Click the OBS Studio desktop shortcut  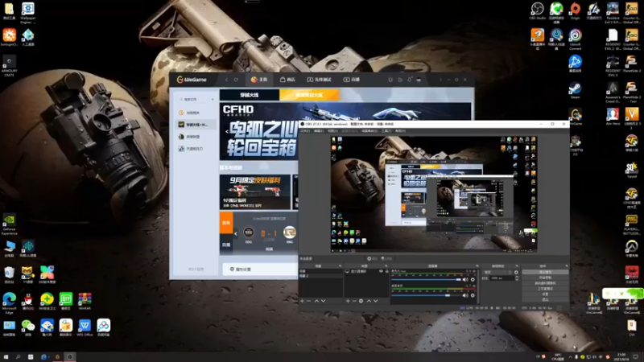pyautogui.click(x=537, y=10)
